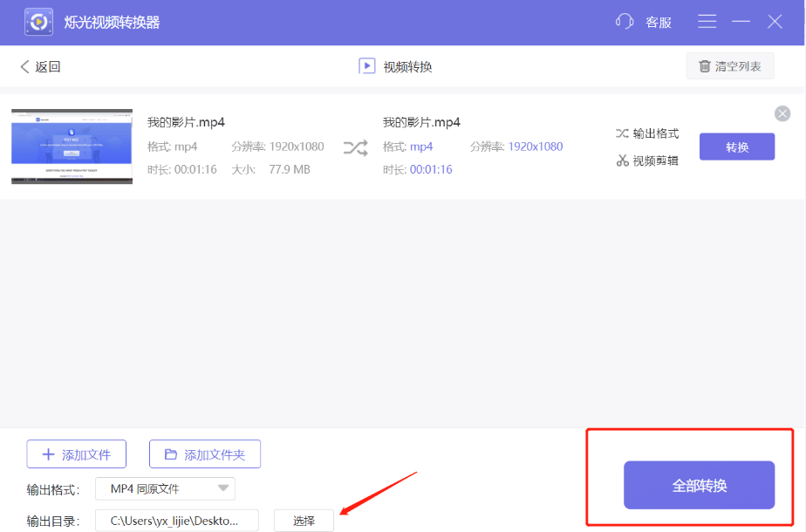
Task: Click the 视频转换 play icon in header
Action: click(x=366, y=65)
